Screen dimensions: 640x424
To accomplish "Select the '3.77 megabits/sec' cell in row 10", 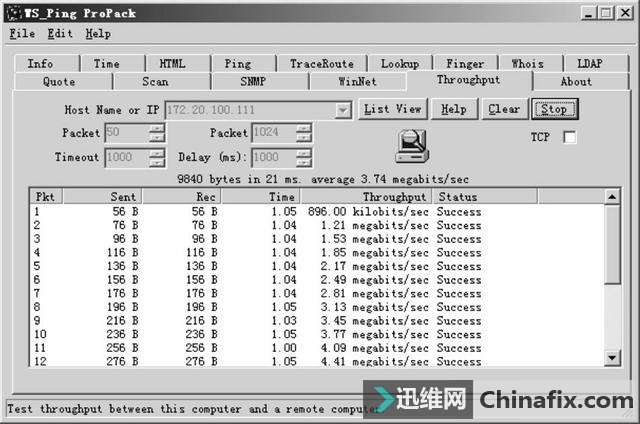I will (x=375, y=335).
